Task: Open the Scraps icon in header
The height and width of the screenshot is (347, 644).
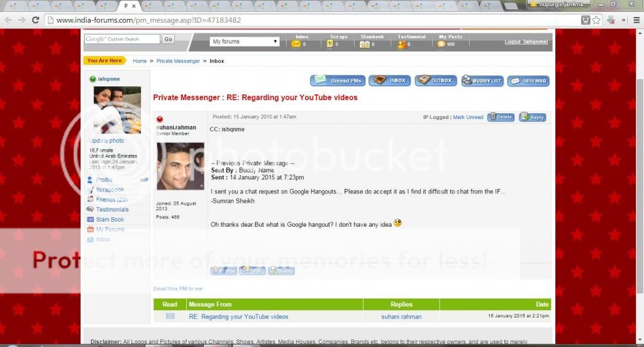Action: pyautogui.click(x=331, y=44)
